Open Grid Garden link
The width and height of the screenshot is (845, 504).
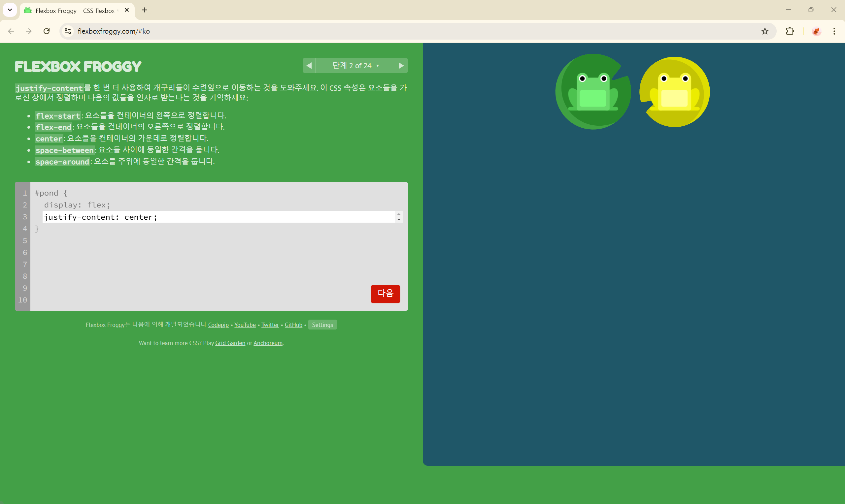230,343
